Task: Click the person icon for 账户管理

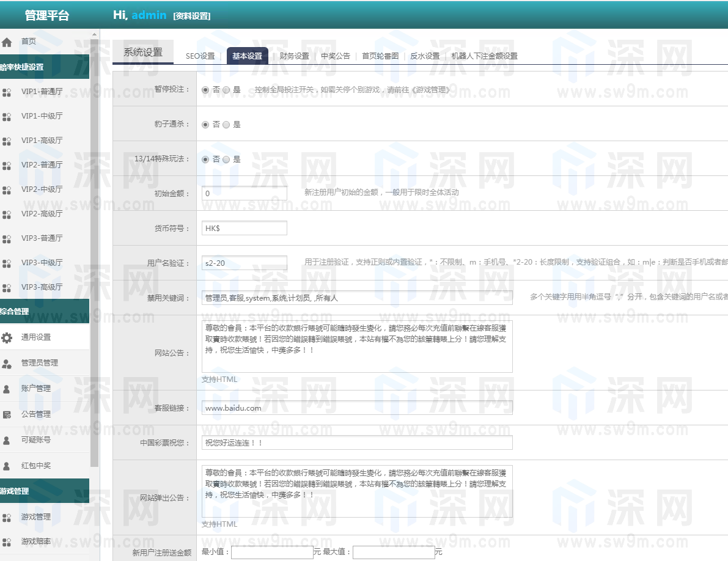Action: point(7,389)
